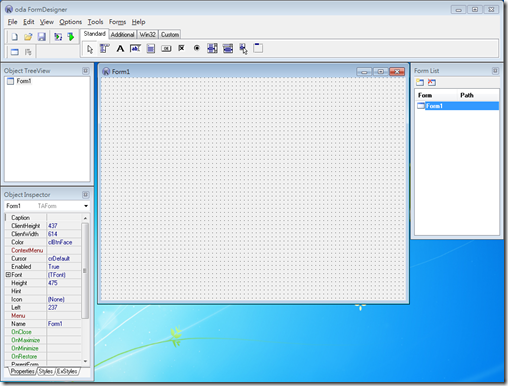Screen dimensions: 508x386
Task: Click the Open folder toolbar icon
Action: (28, 37)
